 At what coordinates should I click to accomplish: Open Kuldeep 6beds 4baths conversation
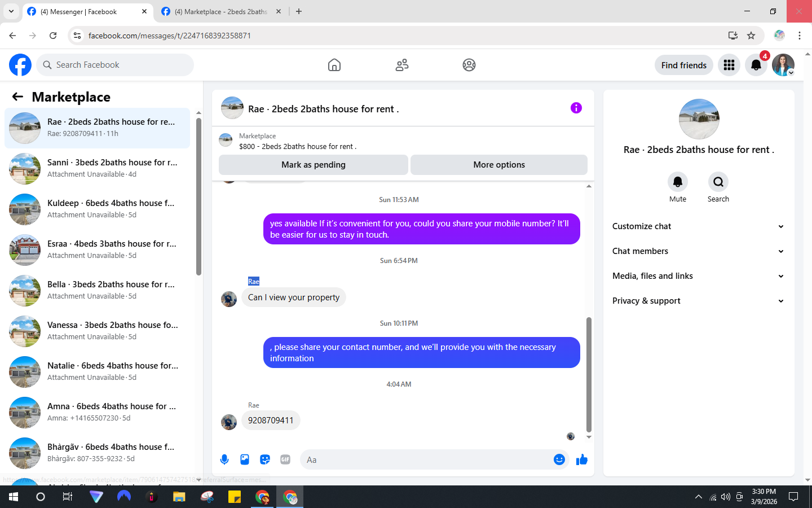97,209
